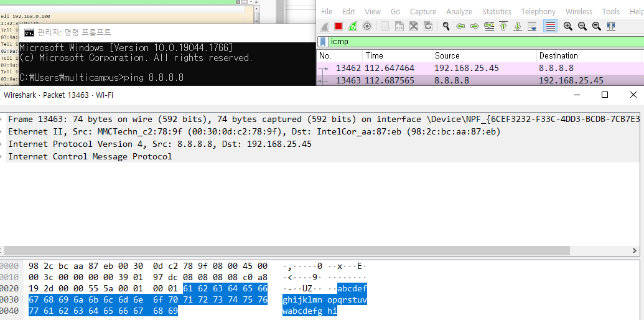Jump to the last packet icon

click(518, 26)
